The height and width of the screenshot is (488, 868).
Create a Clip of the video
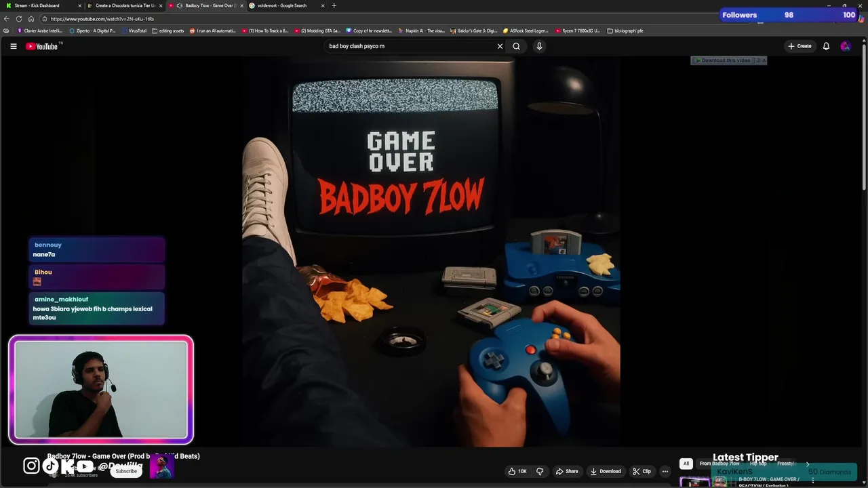coord(642,471)
